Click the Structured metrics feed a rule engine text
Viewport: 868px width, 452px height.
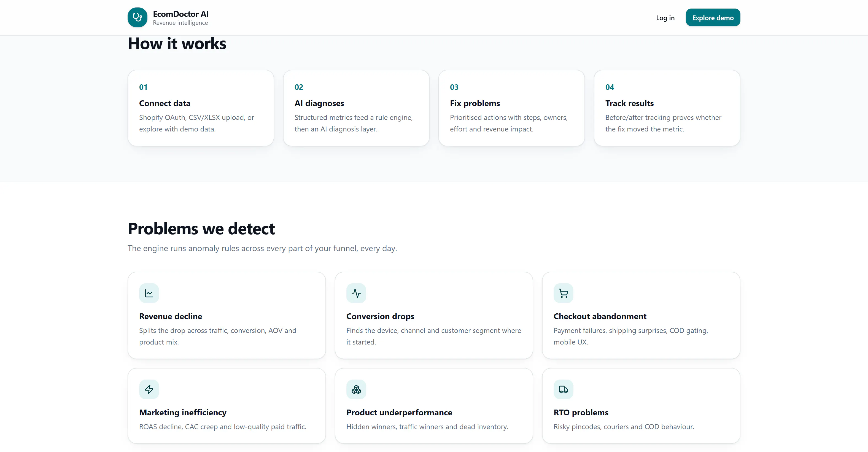[x=354, y=123]
